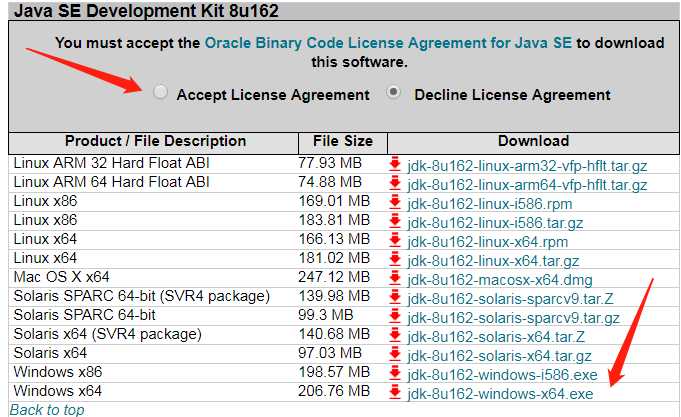Click the 181.02 MB file size
681x417 pixels.
tap(334, 258)
